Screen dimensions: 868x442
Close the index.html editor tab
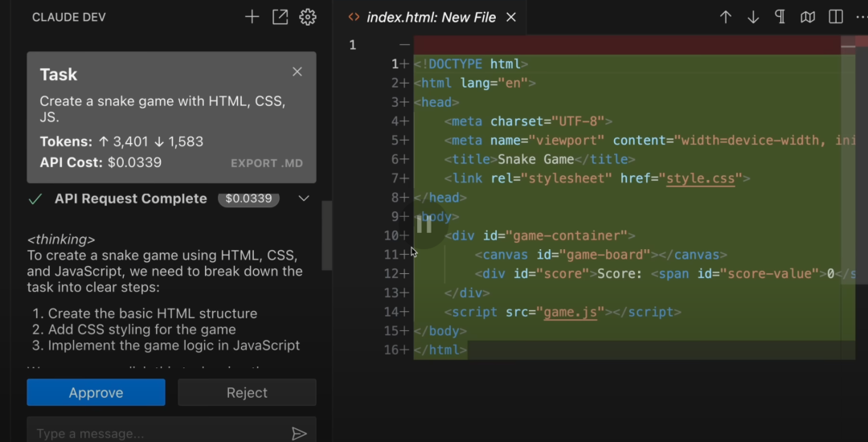(x=511, y=17)
